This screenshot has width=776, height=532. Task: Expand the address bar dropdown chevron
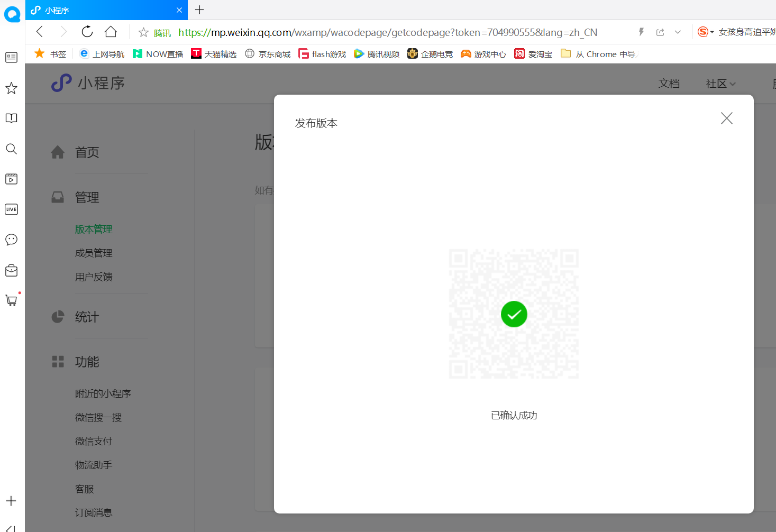[678, 32]
